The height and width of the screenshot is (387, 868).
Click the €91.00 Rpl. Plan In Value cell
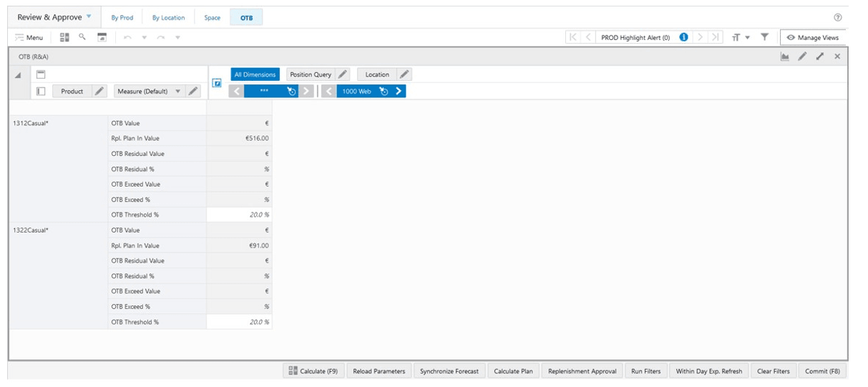[x=240, y=245]
